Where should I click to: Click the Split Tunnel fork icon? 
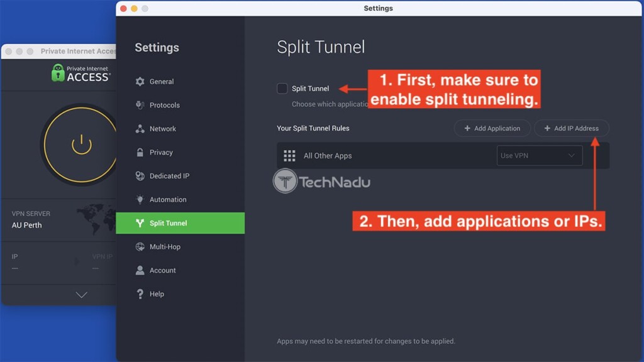[140, 223]
